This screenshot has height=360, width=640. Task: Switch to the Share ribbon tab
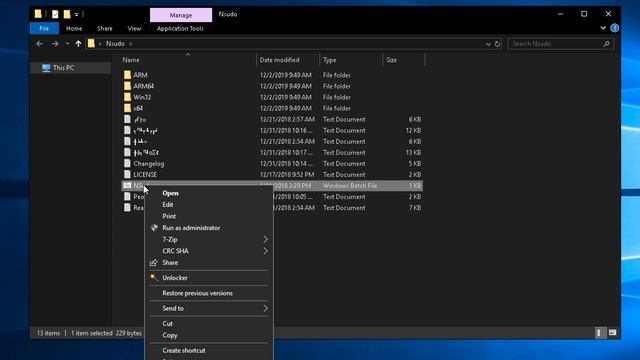tap(105, 29)
